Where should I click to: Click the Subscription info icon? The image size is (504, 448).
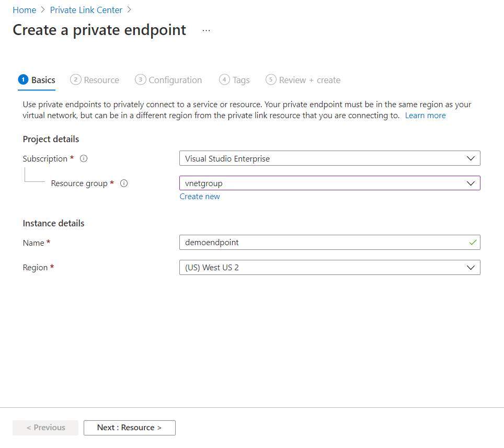pyautogui.click(x=84, y=159)
